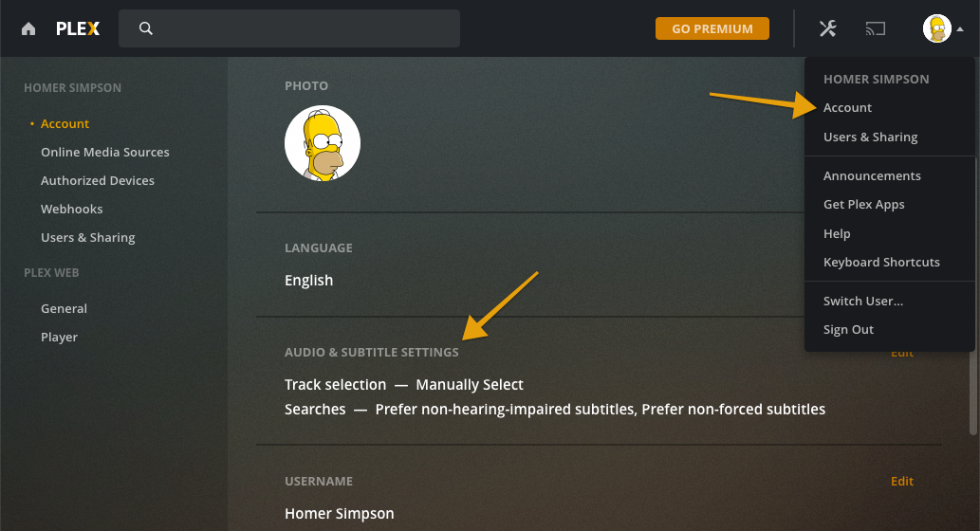Screen dimensions: 980x531
Task: Choose Switch User... from the menu
Action: [863, 302]
